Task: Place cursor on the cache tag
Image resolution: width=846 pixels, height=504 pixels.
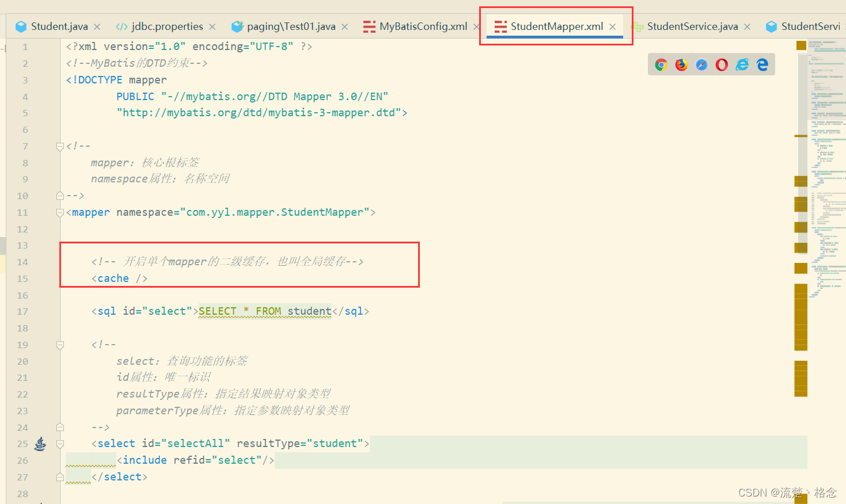Action: [x=120, y=278]
